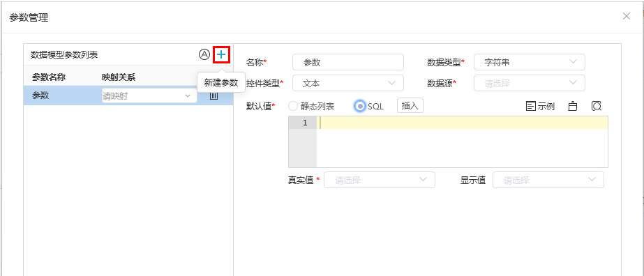Select the 静态列表 radio option
This screenshot has width=644, height=276.
click(x=311, y=106)
